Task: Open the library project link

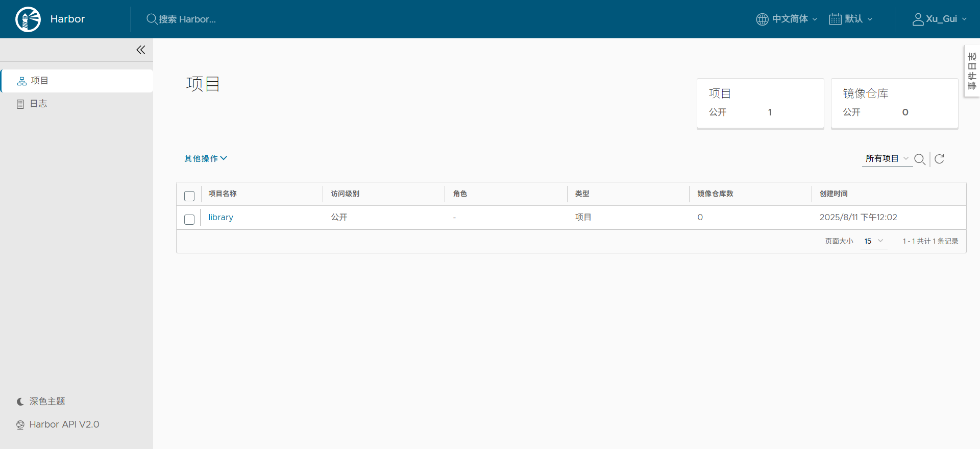Action: pyautogui.click(x=220, y=217)
